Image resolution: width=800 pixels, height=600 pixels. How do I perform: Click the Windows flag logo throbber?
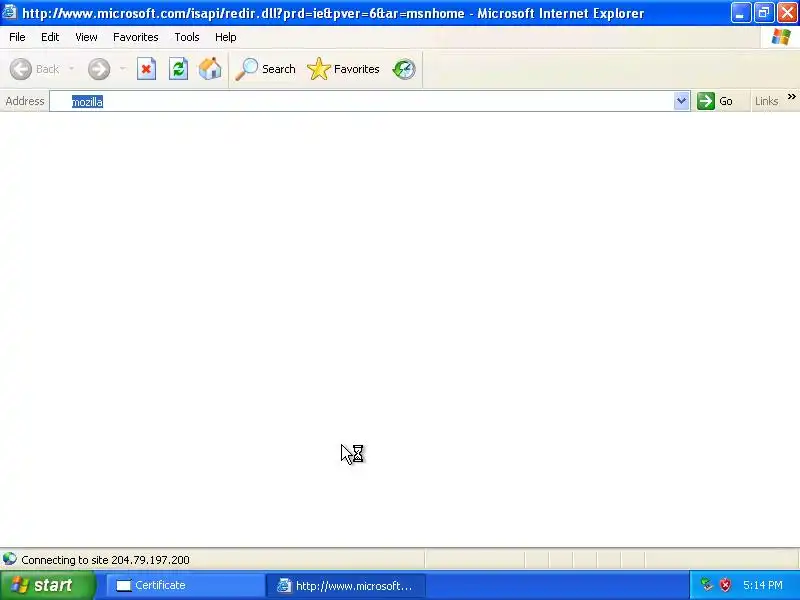click(x=781, y=37)
